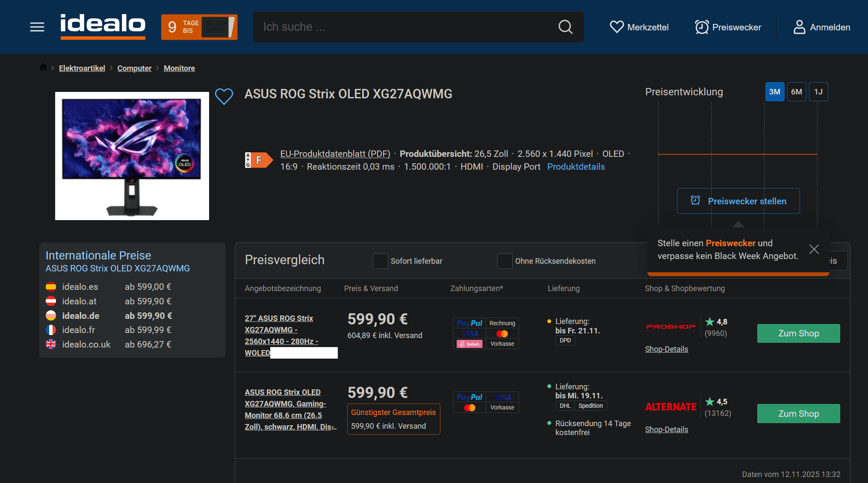Image resolution: width=868 pixels, height=483 pixels.
Task: Open the hamburger navigation menu
Action: (x=37, y=27)
